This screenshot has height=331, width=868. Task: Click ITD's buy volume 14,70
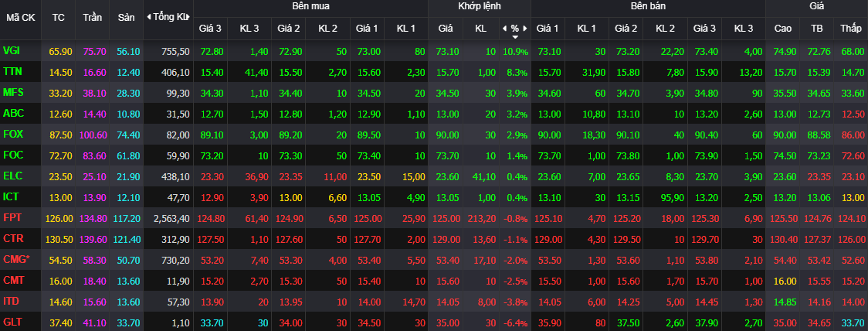(414, 301)
